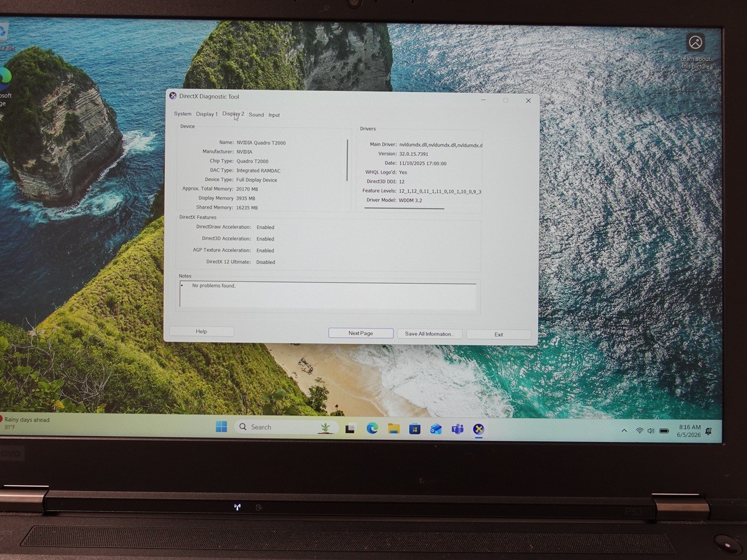Launch Microsoft Edge from the taskbar
747x560 pixels.
point(372,428)
